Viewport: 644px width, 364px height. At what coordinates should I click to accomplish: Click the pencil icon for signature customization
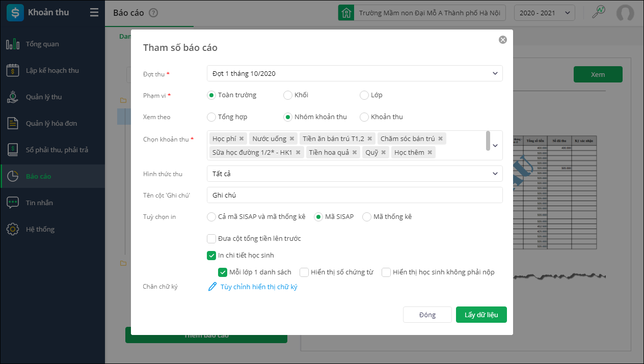coord(212,287)
